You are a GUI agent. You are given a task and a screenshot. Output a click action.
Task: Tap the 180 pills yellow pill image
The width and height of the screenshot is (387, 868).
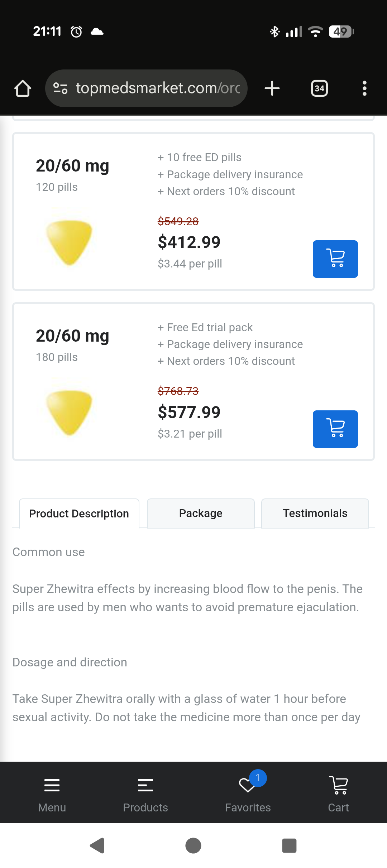click(x=69, y=413)
